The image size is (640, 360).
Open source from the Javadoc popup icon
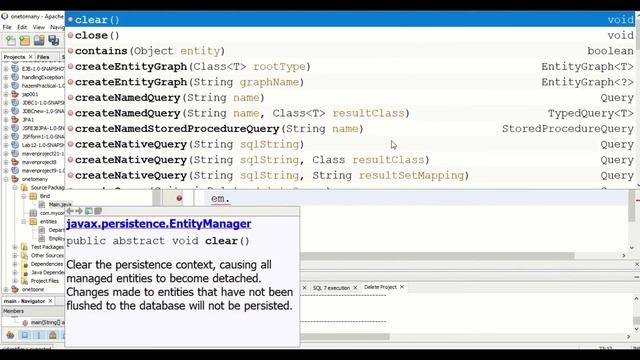tap(98, 211)
